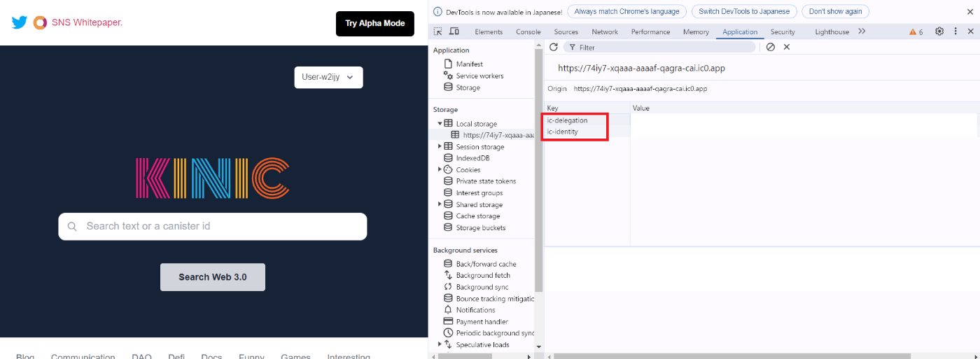Select Background sync
The width and height of the screenshot is (980, 359).
[482, 287]
